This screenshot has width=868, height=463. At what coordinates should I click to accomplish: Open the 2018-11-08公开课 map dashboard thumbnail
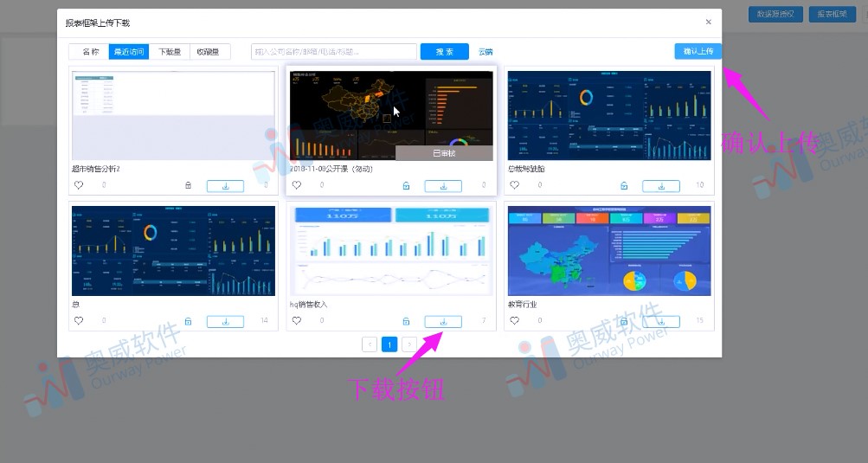coord(391,115)
